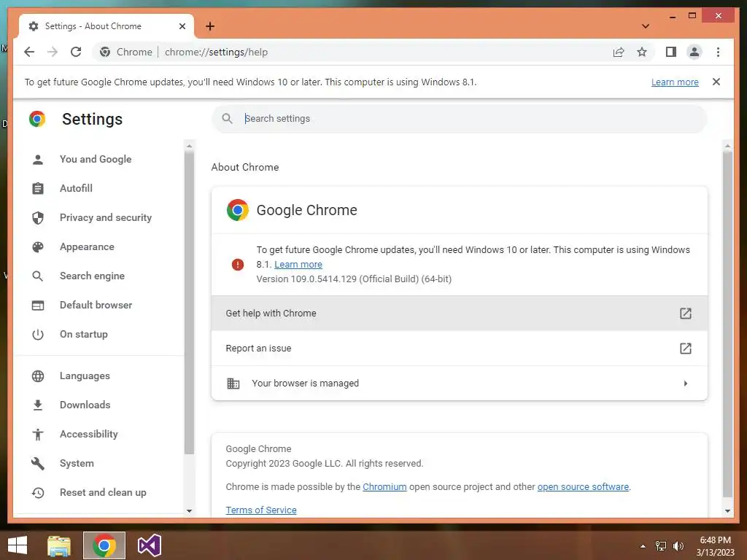747x560 pixels.
Task: Open Autofill settings
Action: point(76,188)
